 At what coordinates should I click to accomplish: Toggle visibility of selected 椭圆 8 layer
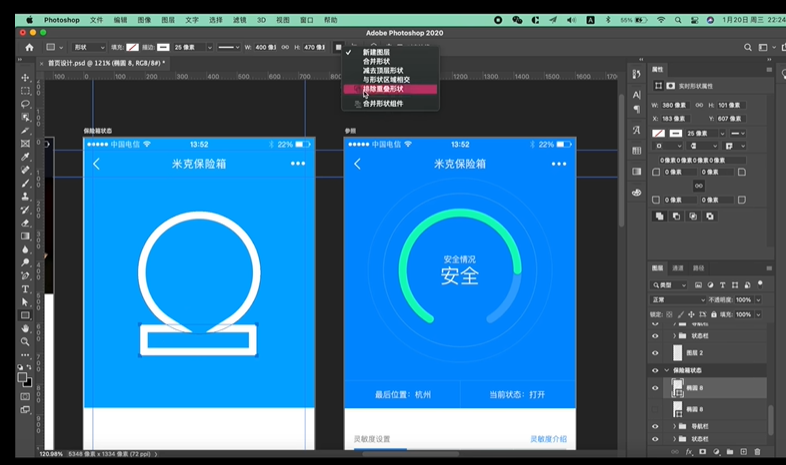point(656,388)
